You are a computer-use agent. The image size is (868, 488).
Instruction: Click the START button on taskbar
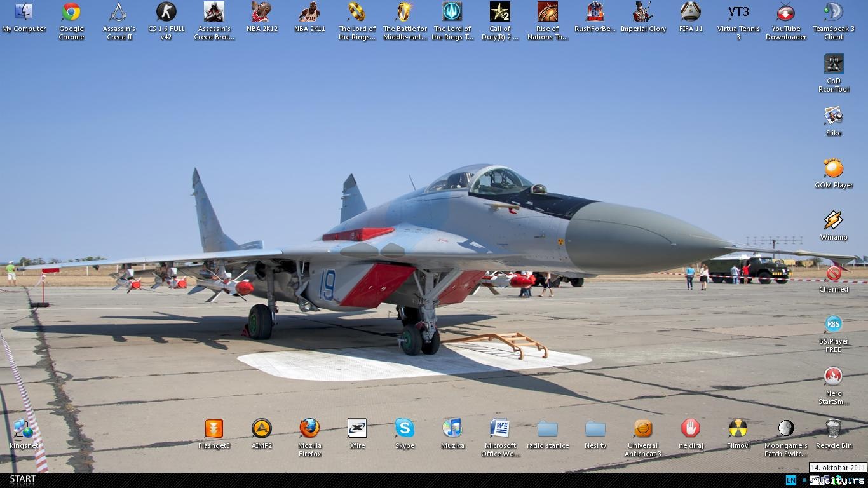[23, 480]
